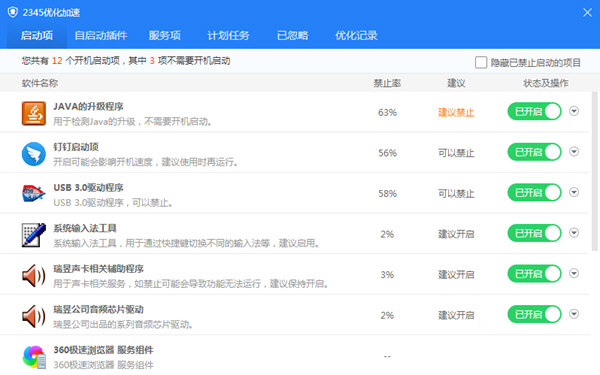The image size is (600, 375).
Task: Click the vertical scrollbar thumb
Action: [x=595, y=171]
